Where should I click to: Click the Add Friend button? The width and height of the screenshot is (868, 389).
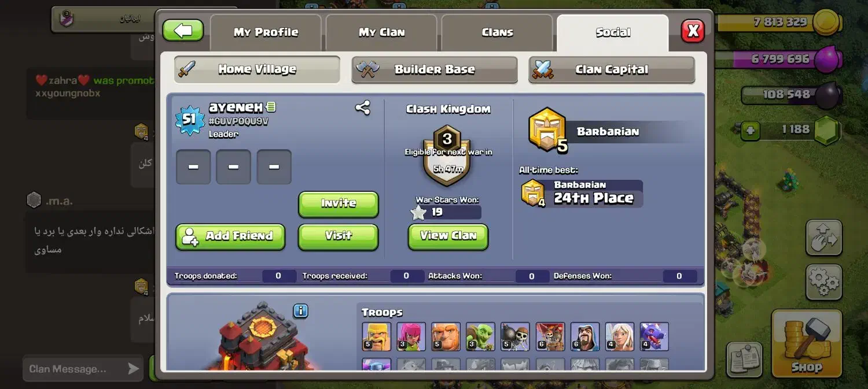(230, 236)
